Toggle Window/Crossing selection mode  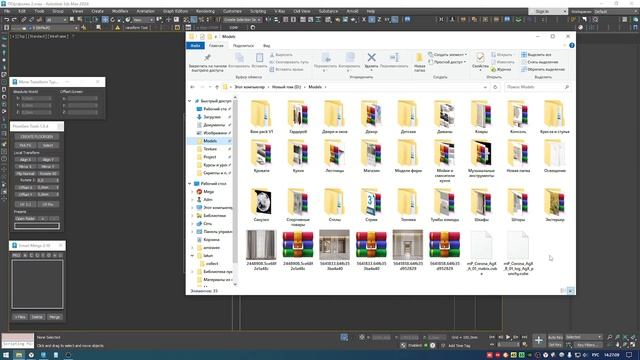(x=96, y=20)
